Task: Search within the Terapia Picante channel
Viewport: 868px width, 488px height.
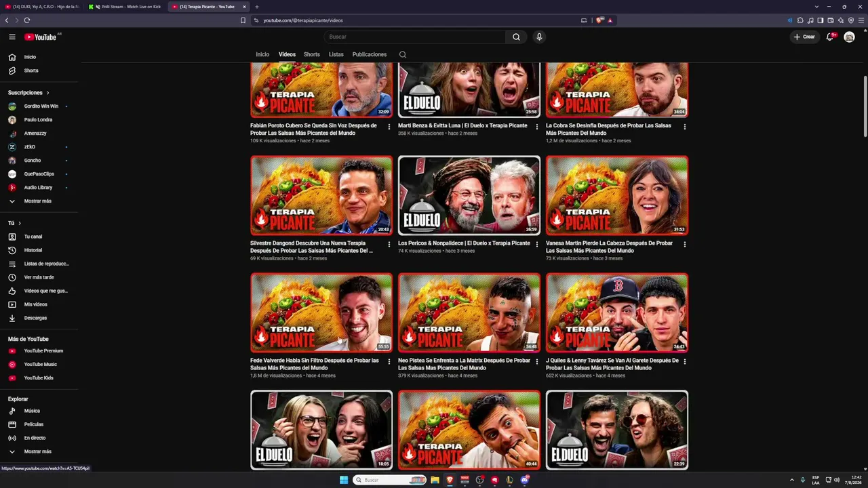Action: pos(403,54)
